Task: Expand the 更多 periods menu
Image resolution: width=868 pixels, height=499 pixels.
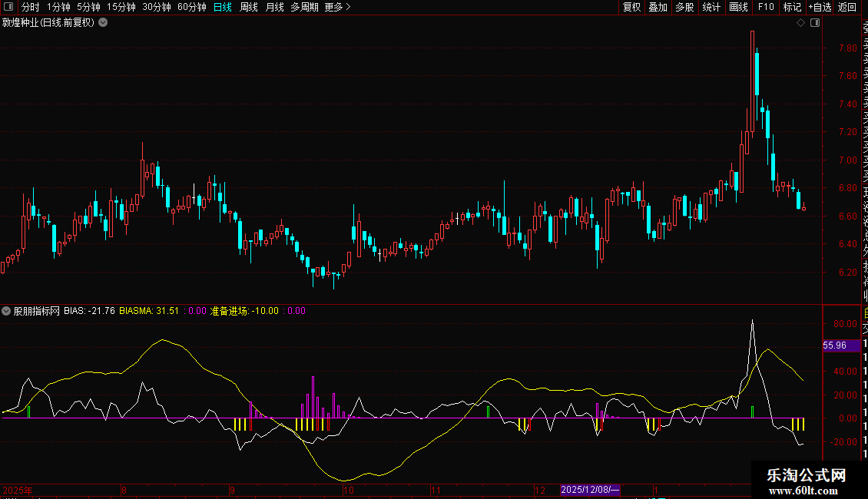Action: (337, 7)
